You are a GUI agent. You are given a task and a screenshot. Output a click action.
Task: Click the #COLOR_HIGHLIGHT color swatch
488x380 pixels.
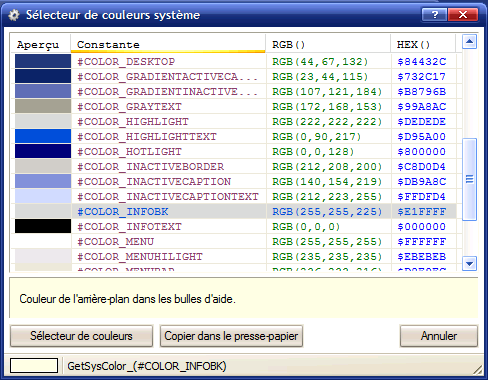43,121
